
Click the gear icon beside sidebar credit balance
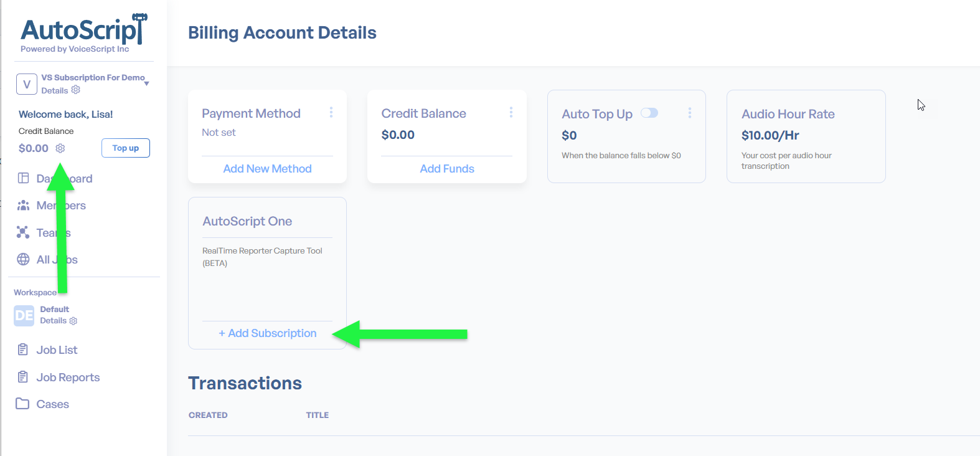click(60, 148)
